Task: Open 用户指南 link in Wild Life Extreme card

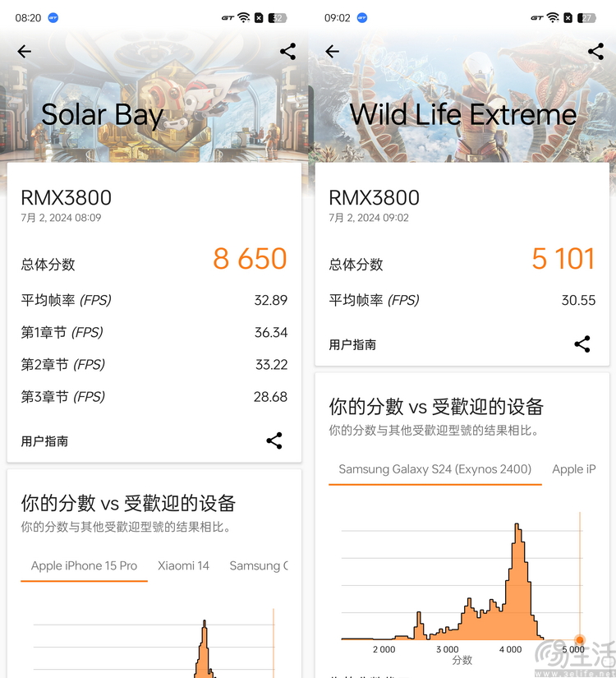Action: pyautogui.click(x=352, y=345)
